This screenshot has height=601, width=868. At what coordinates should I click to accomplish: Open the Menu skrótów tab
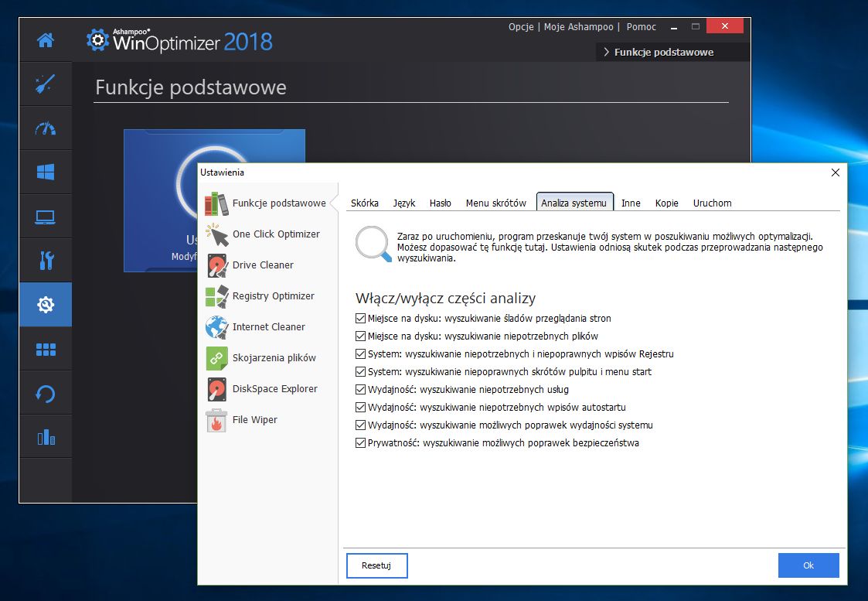496,203
